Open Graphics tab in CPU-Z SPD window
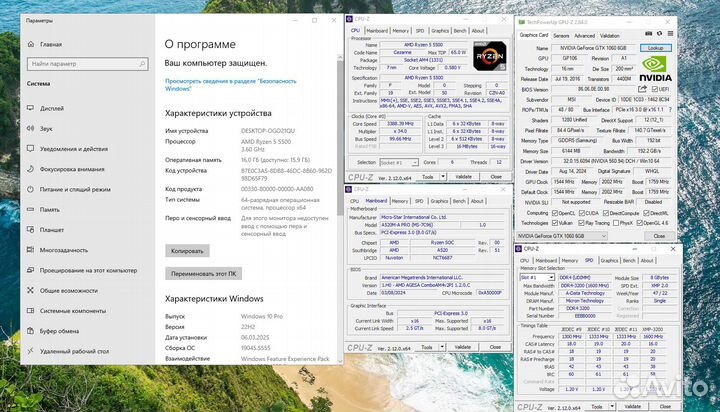Viewport: 720px width, 412px height. coord(609,260)
